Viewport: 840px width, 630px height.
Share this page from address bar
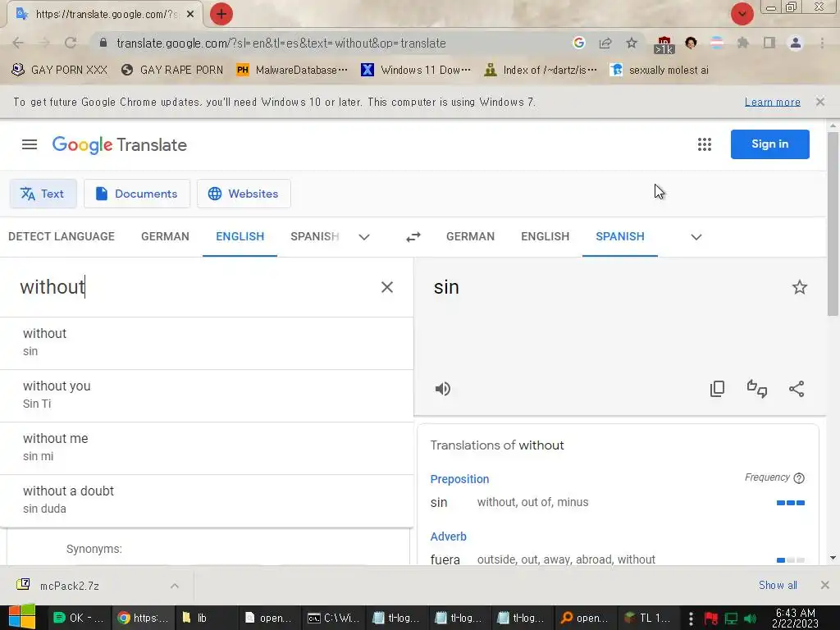click(x=605, y=43)
